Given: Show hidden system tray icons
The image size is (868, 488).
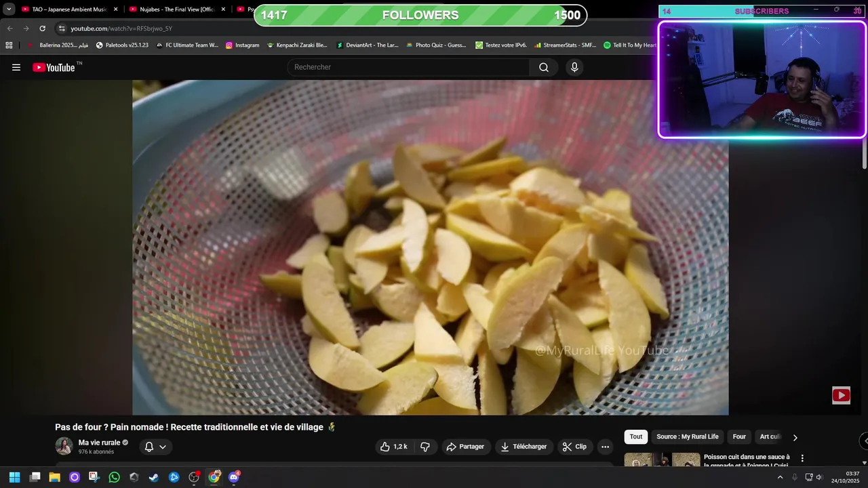Looking at the screenshot, I should click(x=780, y=477).
